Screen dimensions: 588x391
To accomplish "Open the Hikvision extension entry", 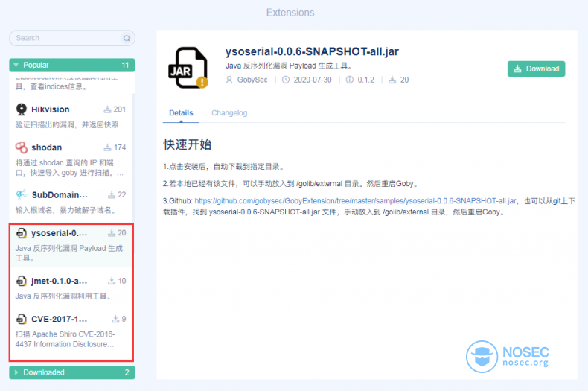I will (71, 117).
